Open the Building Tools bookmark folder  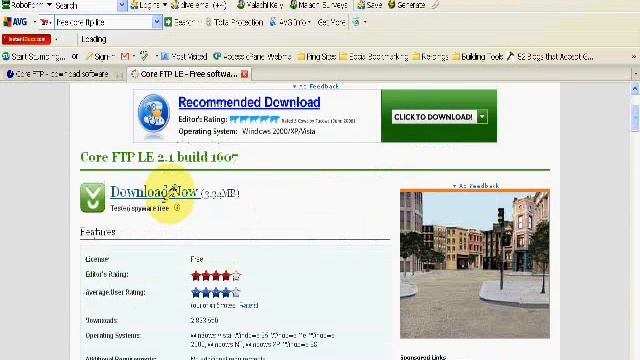(477, 56)
